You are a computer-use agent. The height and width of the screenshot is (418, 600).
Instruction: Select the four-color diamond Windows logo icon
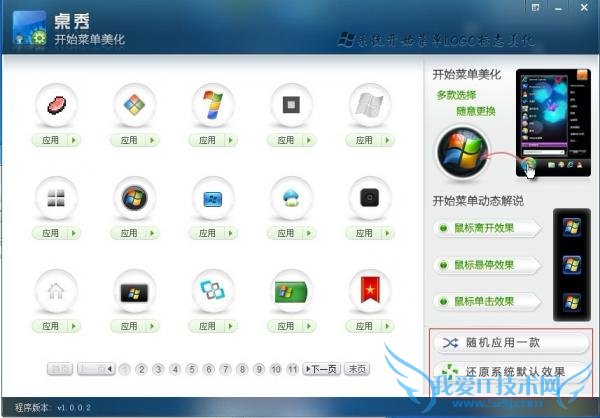pyautogui.click(x=135, y=104)
